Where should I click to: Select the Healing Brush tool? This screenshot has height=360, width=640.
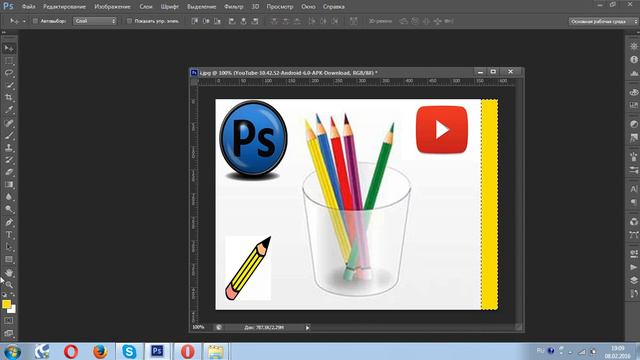(9, 123)
